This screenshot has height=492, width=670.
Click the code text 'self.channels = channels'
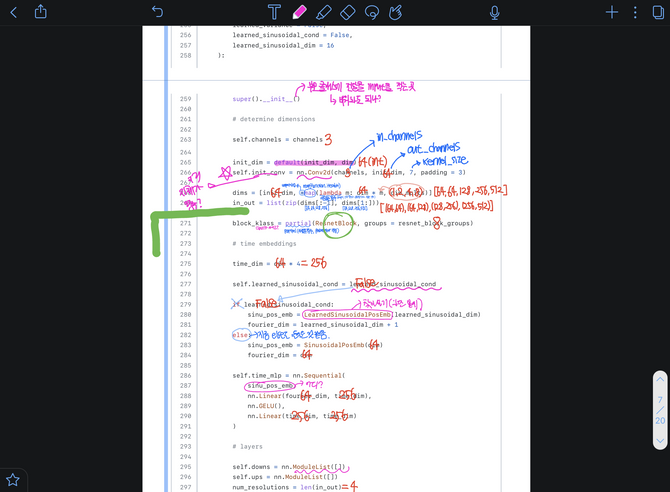point(277,140)
